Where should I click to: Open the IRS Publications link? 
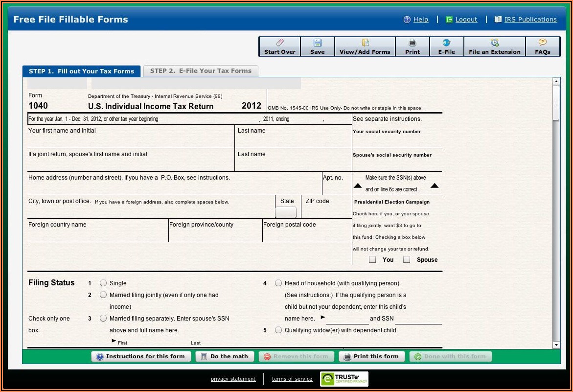pos(530,20)
